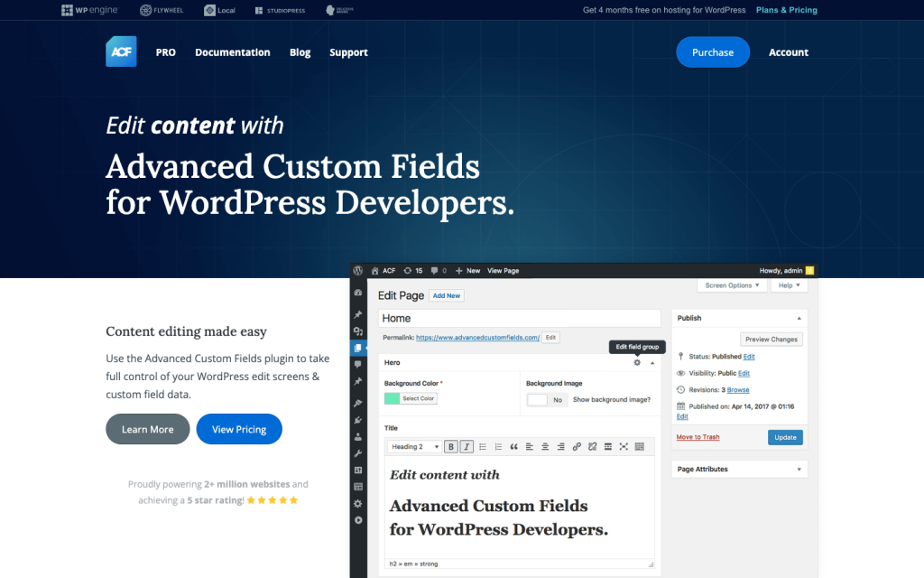Browse the page revisions
The image size is (924, 578).
[738, 390]
